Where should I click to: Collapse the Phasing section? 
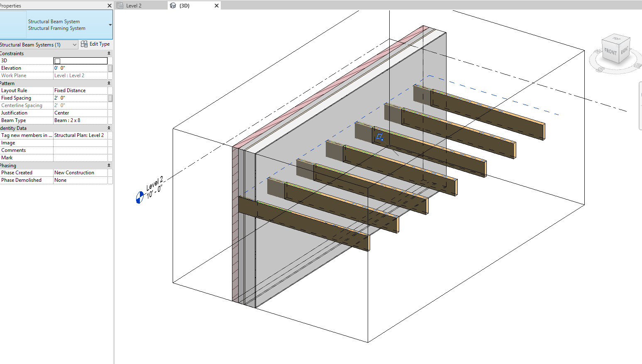pos(109,165)
